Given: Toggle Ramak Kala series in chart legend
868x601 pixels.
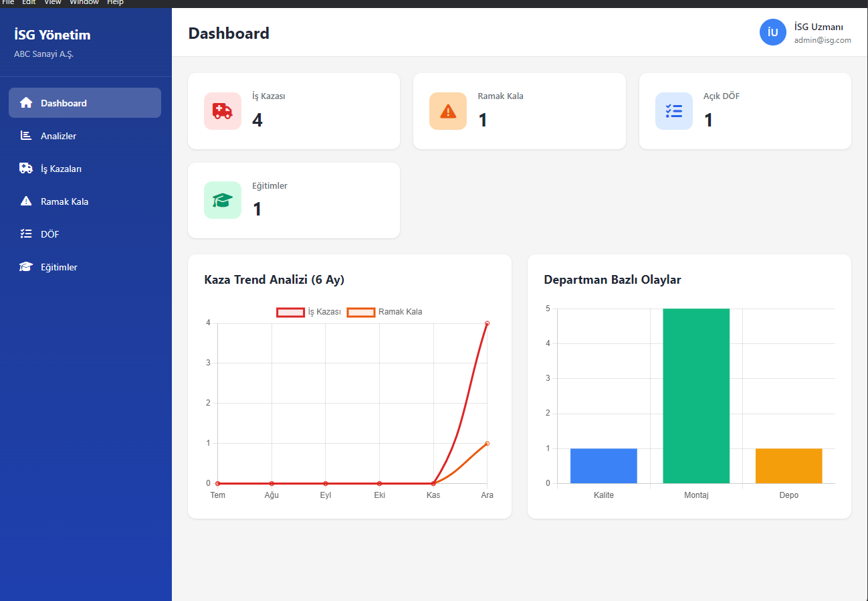Looking at the screenshot, I should (x=385, y=312).
